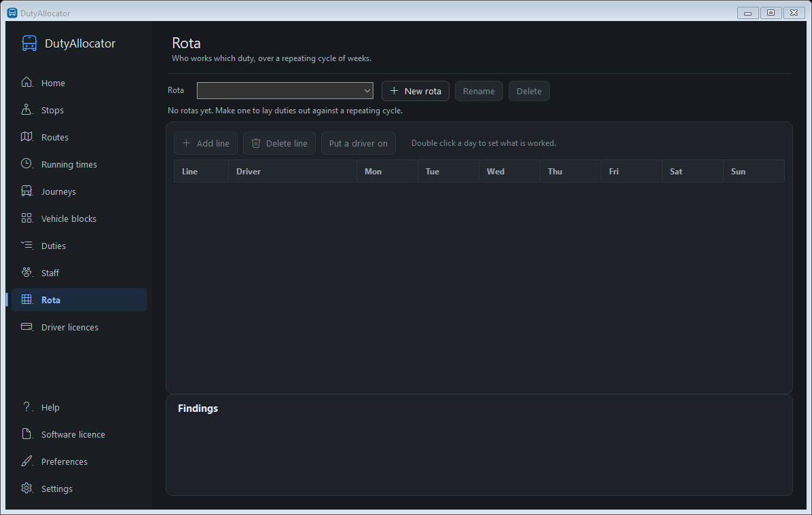
Task: Click the Mon column header
Action: click(388, 171)
